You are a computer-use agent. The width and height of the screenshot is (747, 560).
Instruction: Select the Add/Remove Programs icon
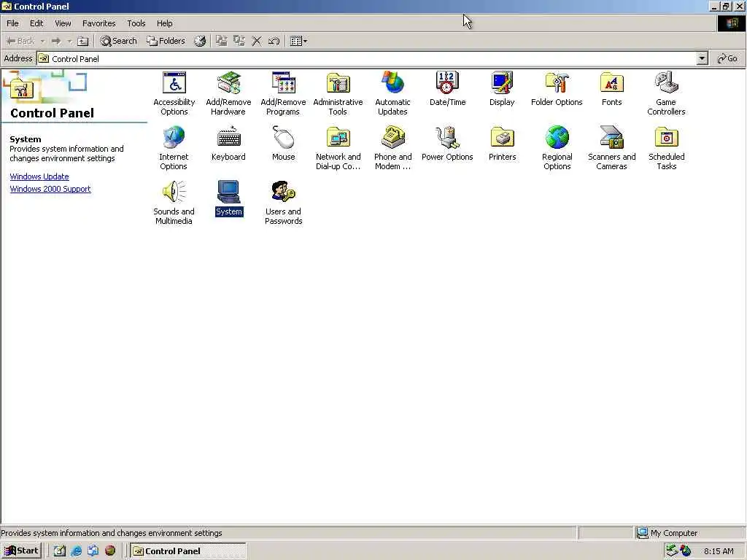click(x=284, y=83)
